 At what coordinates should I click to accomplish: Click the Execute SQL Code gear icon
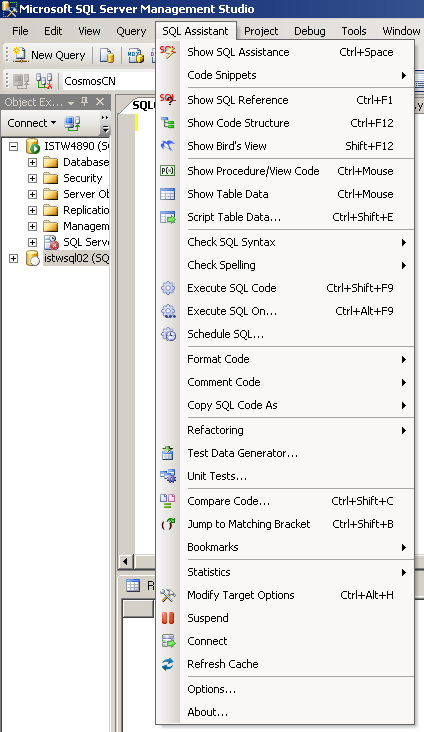(168, 288)
